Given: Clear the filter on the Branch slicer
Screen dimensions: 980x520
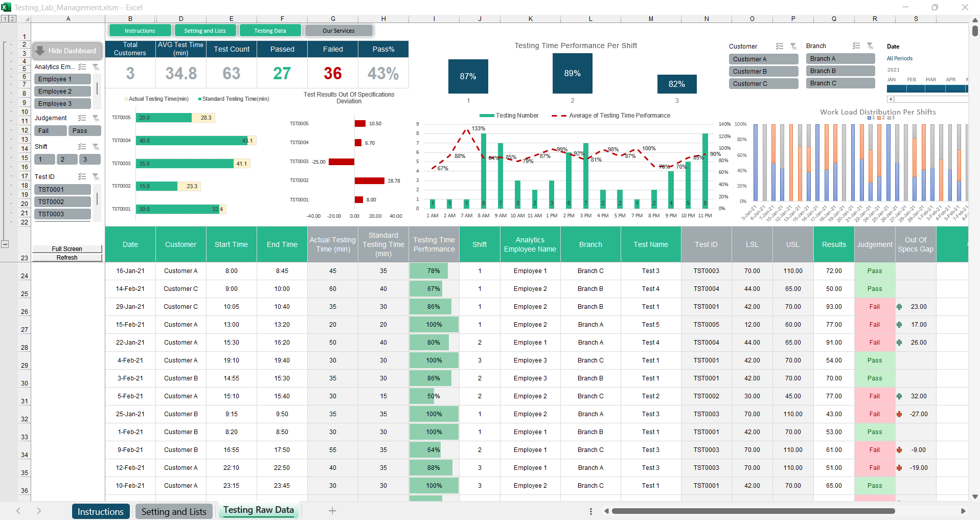Looking at the screenshot, I should point(870,46).
